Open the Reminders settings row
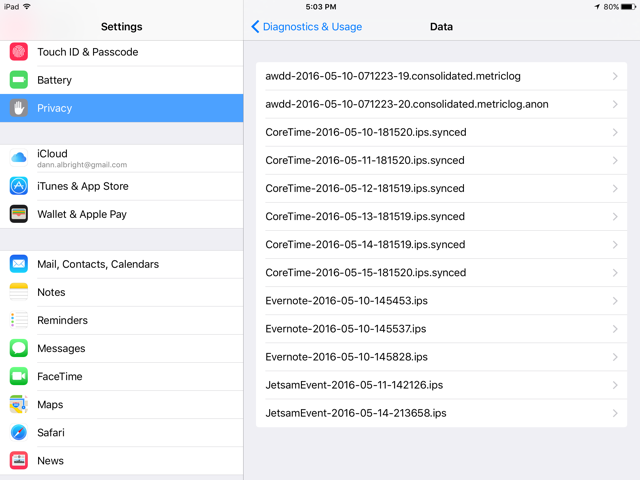640x480 pixels. (x=122, y=320)
